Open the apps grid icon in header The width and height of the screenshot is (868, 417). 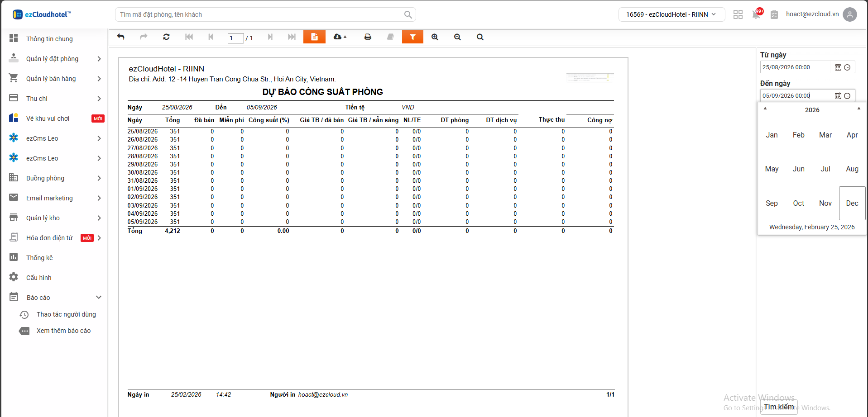coord(738,14)
